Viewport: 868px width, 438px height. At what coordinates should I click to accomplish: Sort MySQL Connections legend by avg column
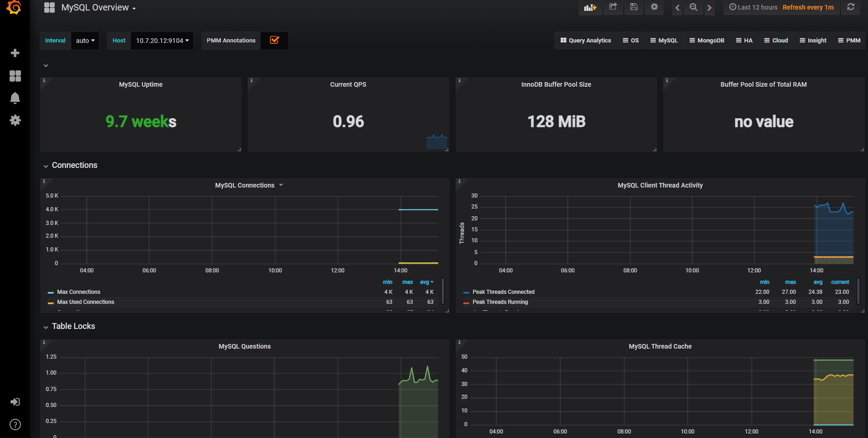click(x=426, y=282)
